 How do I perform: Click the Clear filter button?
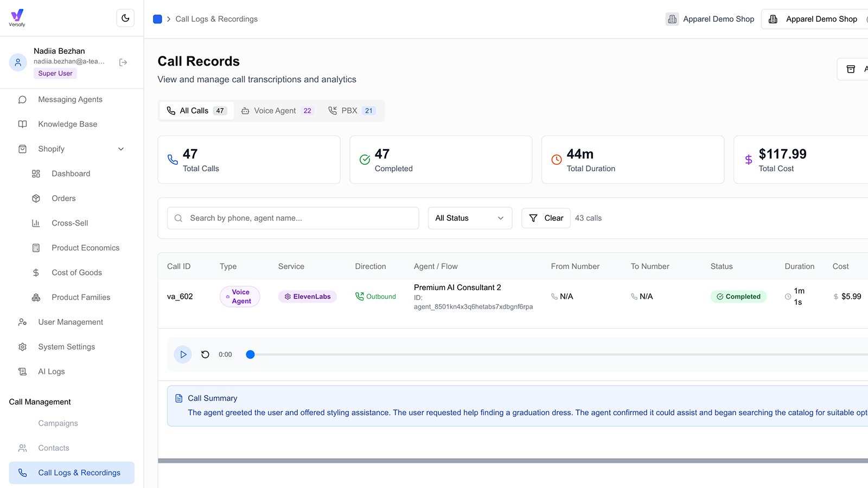tap(546, 218)
